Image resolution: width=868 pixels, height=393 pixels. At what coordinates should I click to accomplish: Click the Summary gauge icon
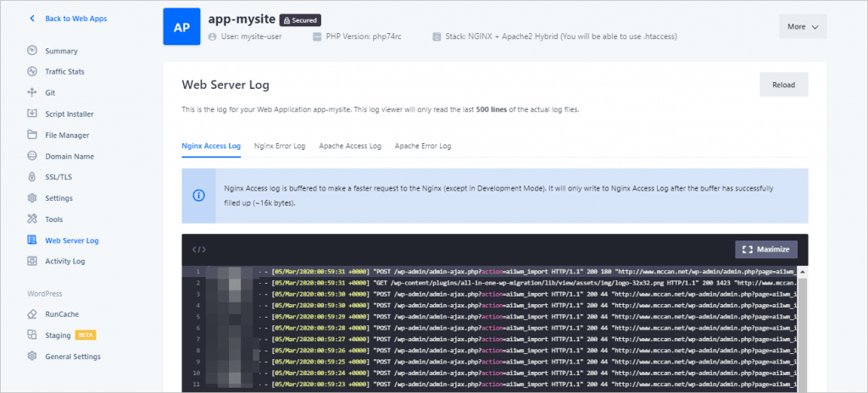(32, 50)
